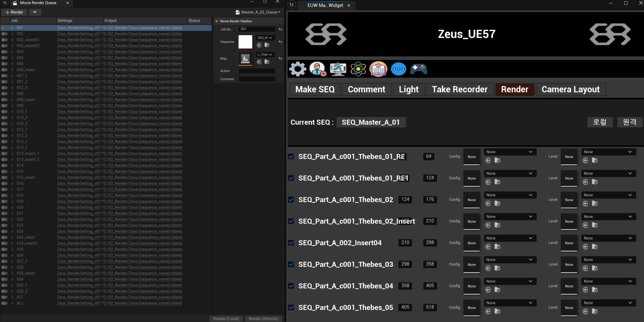Open Config None dropdown for 002_Insert04
Image resolution: width=644 pixels, height=322 pixels.
(510, 238)
